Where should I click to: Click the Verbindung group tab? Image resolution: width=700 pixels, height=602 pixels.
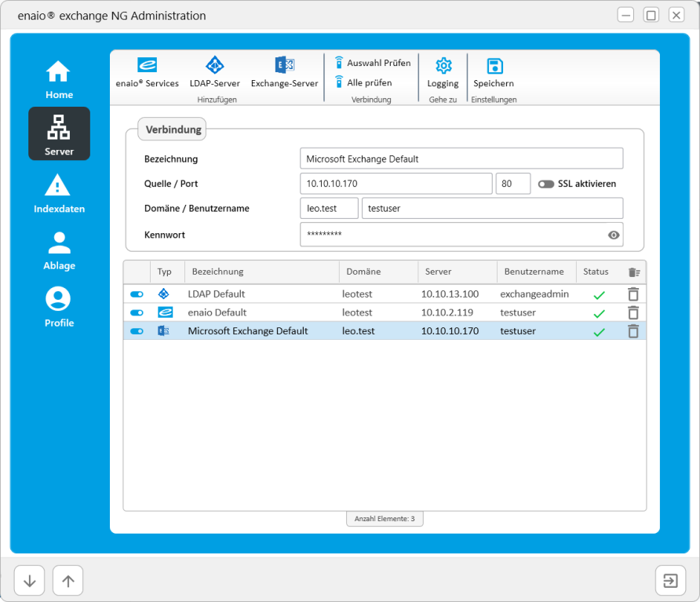[173, 129]
